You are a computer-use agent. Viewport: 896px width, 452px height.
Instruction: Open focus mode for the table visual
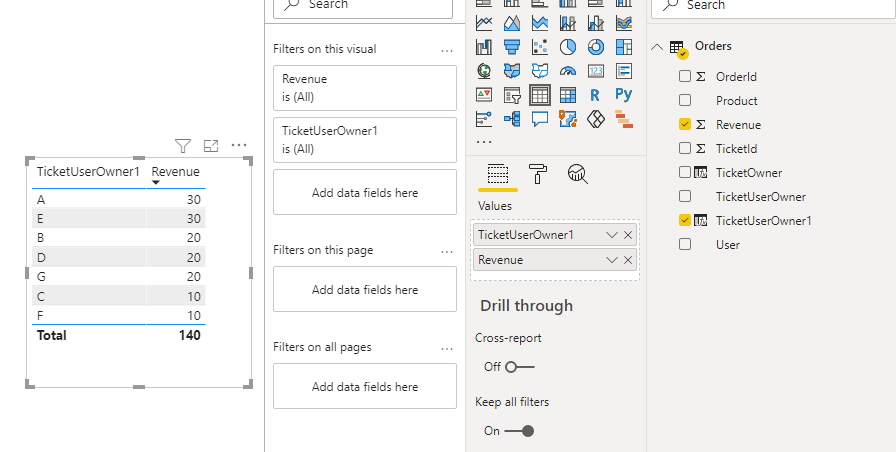pos(211,146)
